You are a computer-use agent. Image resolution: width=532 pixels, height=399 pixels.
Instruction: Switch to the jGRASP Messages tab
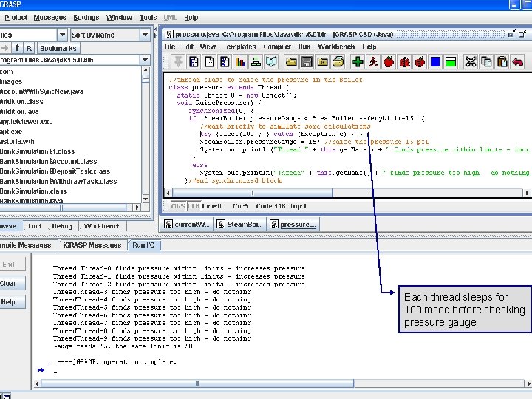[92, 245]
